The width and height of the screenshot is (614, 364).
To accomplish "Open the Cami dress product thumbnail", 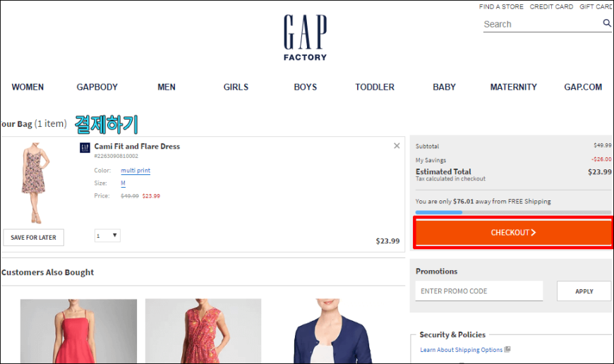I will pyautogui.click(x=35, y=183).
